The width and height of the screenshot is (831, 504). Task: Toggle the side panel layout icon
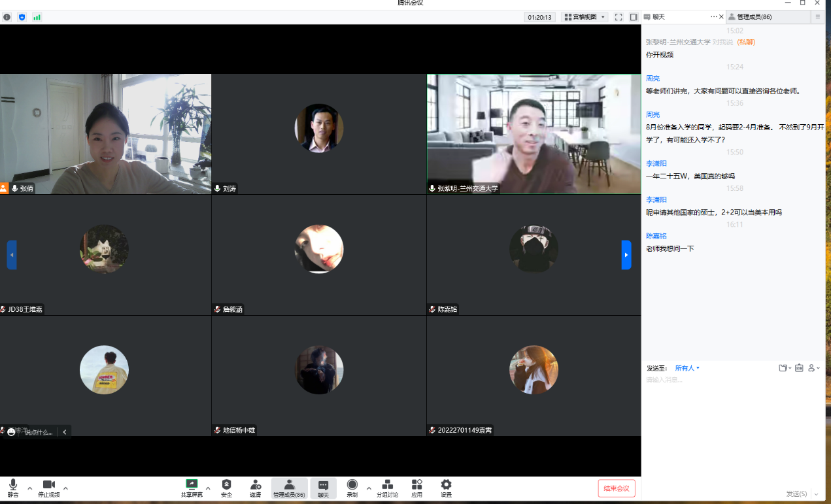634,17
